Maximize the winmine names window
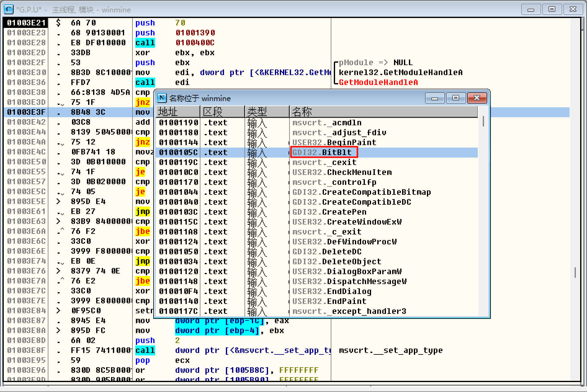 pyautogui.click(x=455, y=98)
